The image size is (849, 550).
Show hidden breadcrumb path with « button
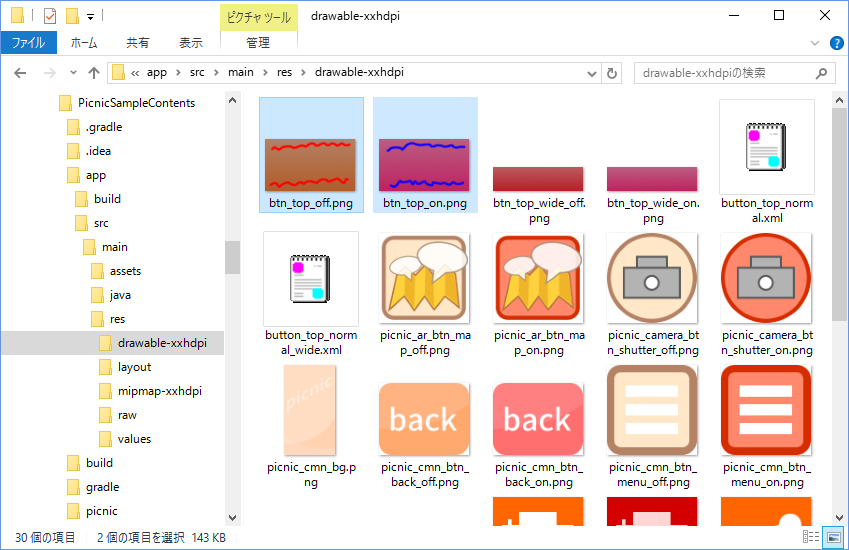(135, 73)
